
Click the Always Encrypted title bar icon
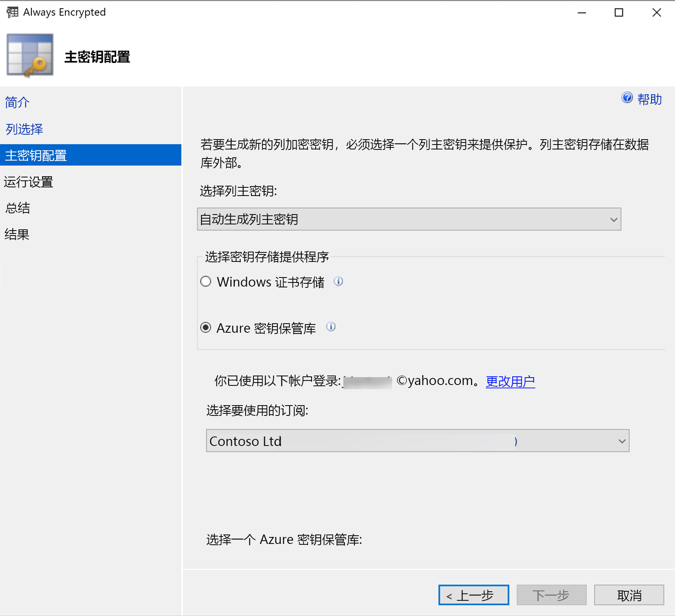coord(12,12)
